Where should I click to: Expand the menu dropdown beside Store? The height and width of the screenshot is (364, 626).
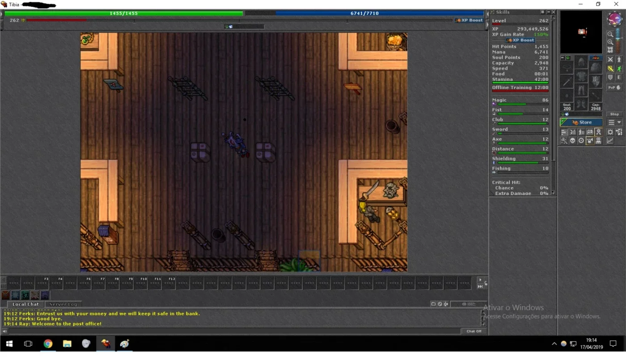click(x=614, y=122)
